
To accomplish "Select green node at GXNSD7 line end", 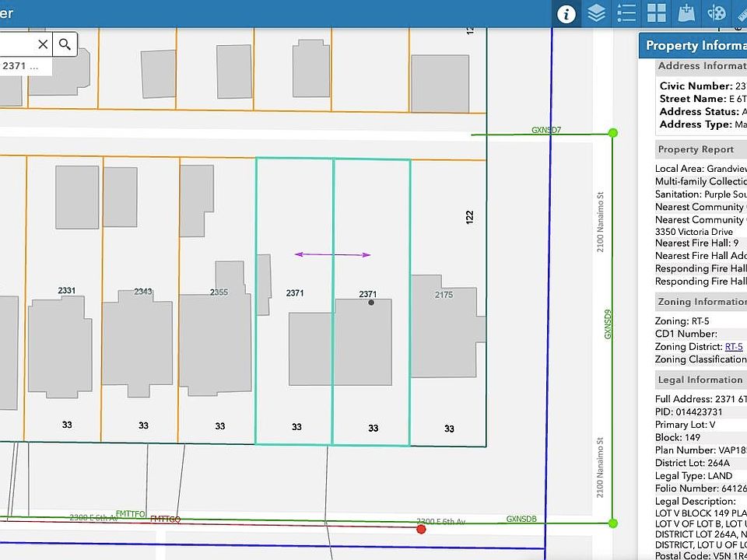I will tap(613, 133).
